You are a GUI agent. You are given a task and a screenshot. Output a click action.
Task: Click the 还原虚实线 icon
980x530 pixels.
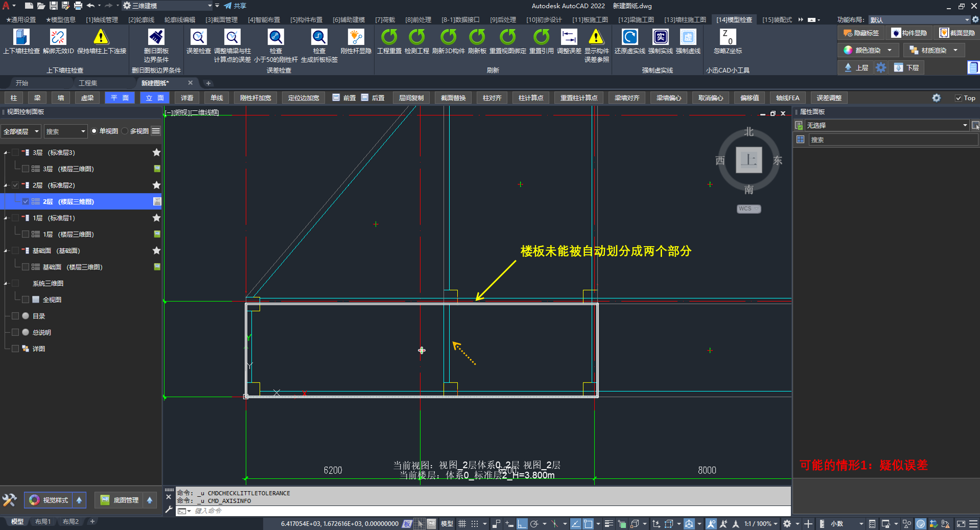click(629, 37)
